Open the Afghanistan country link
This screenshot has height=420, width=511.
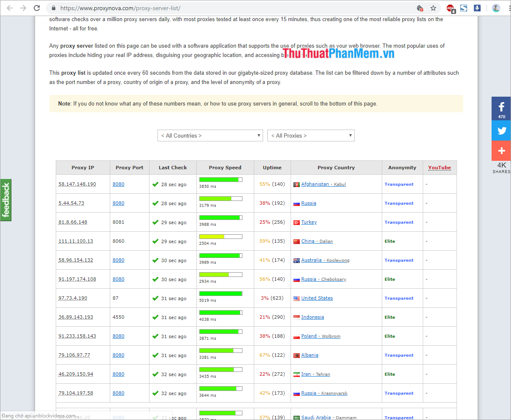pyautogui.click(x=315, y=184)
